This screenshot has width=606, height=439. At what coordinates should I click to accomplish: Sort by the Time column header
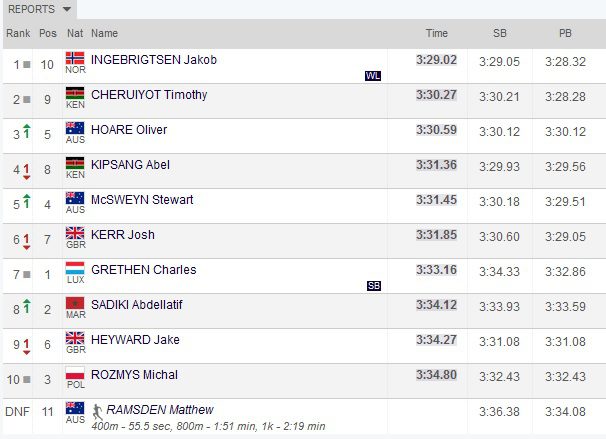tap(437, 33)
